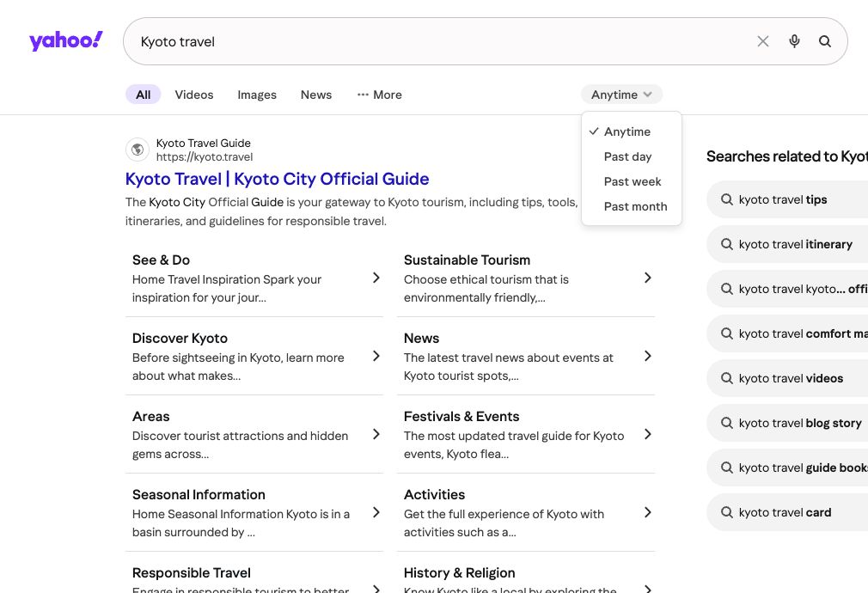This screenshot has width=868, height=593.
Task: Submit search with the magnifying glass icon
Action: tap(825, 41)
